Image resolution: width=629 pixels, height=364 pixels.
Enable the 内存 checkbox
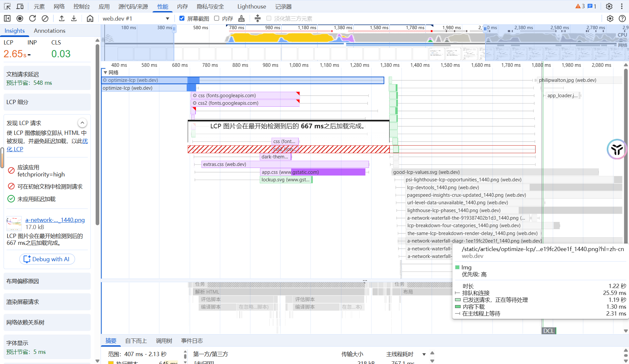(x=217, y=19)
